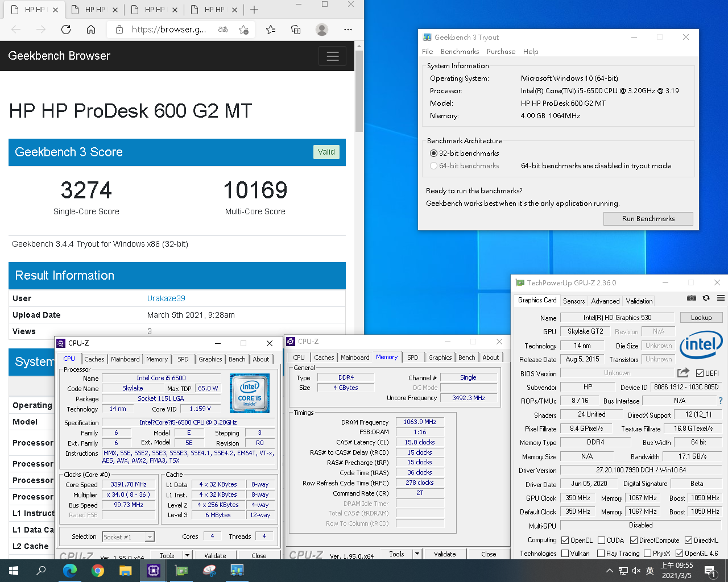Image resolution: width=728 pixels, height=582 pixels.
Task: Open Edge Collections panel
Action: click(296, 30)
